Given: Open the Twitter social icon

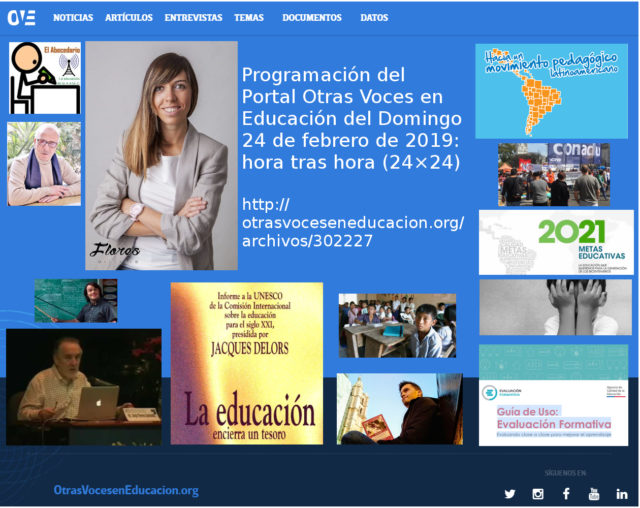Looking at the screenshot, I should (510, 494).
